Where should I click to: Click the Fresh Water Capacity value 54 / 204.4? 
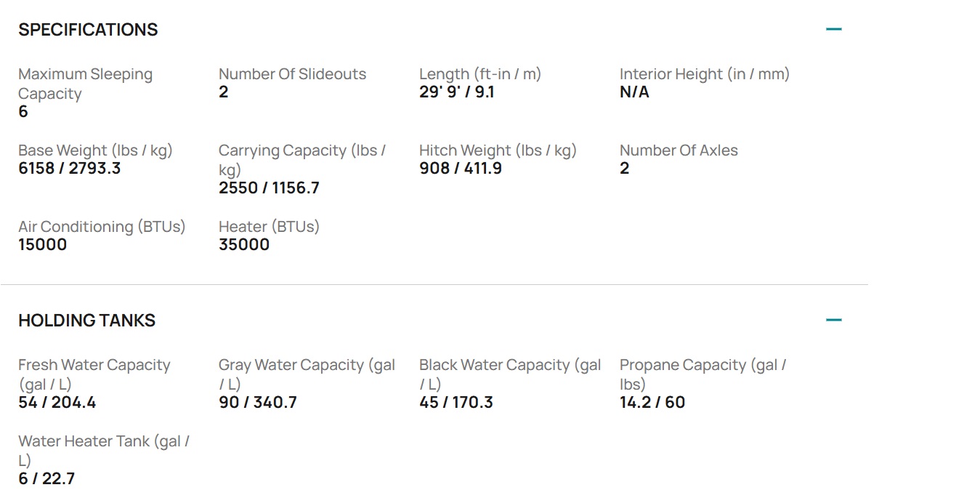[57, 403]
